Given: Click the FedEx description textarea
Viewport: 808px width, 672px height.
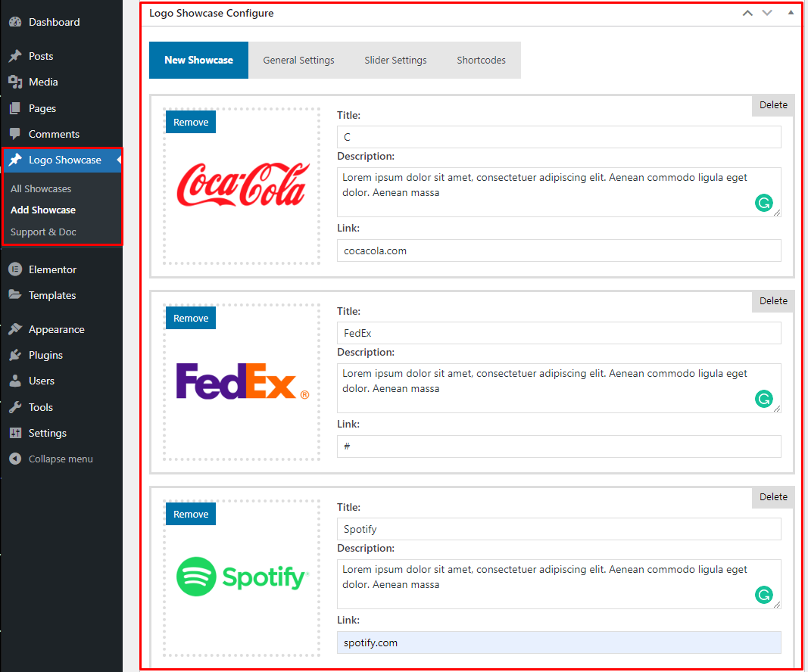Looking at the screenshot, I should coord(559,388).
